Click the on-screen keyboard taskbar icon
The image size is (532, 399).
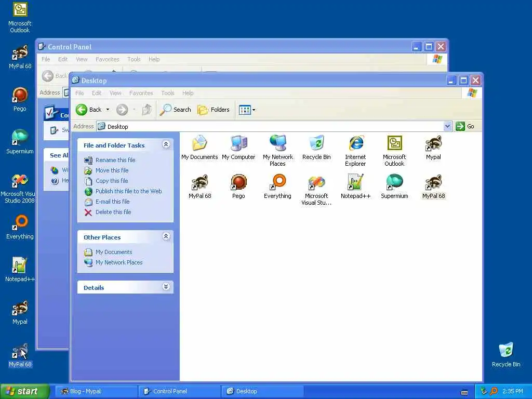(464, 393)
